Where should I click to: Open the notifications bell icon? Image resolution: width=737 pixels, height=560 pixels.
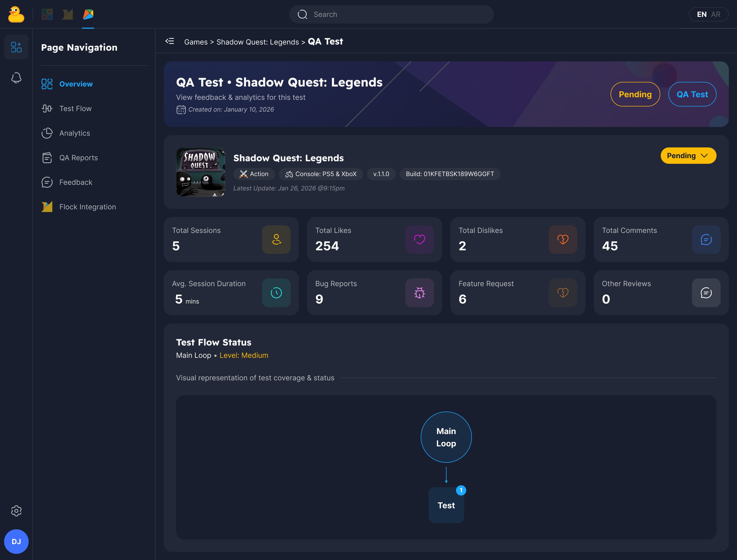pos(16,78)
